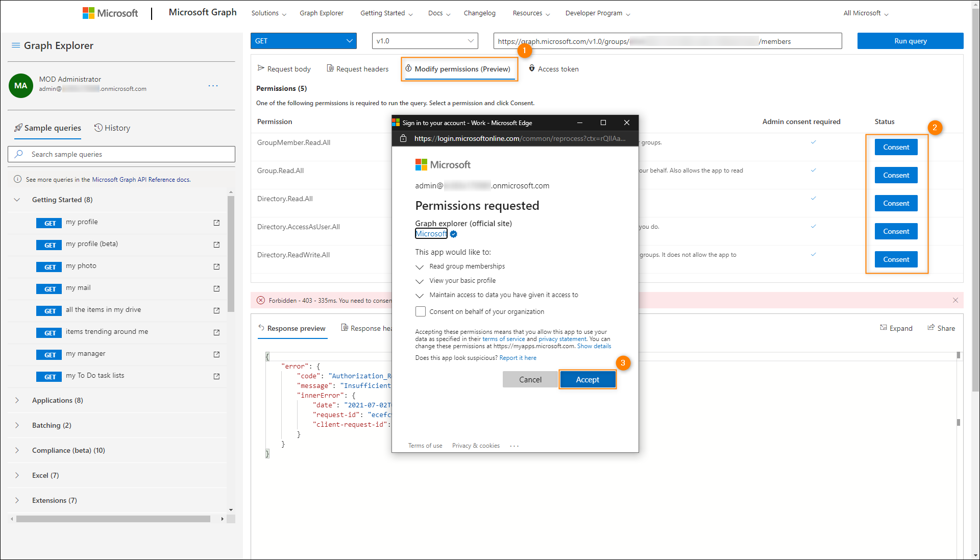Click the Search sample queries field
Viewport: 980px width, 560px height.
pos(121,154)
